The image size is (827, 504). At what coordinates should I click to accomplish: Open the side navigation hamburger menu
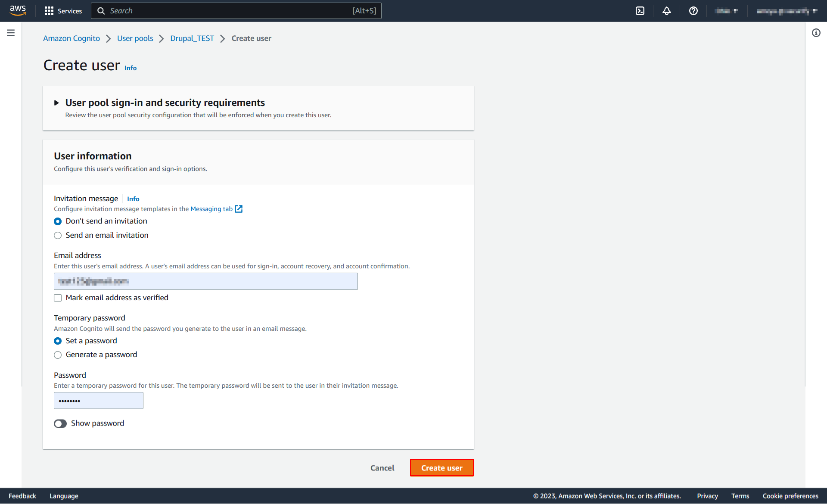coord(11,33)
